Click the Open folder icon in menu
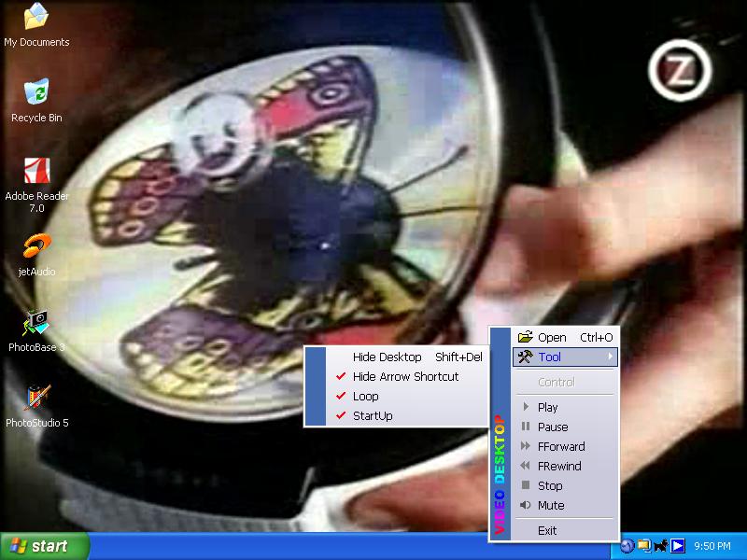Screen dimensions: 747x560 (526, 337)
